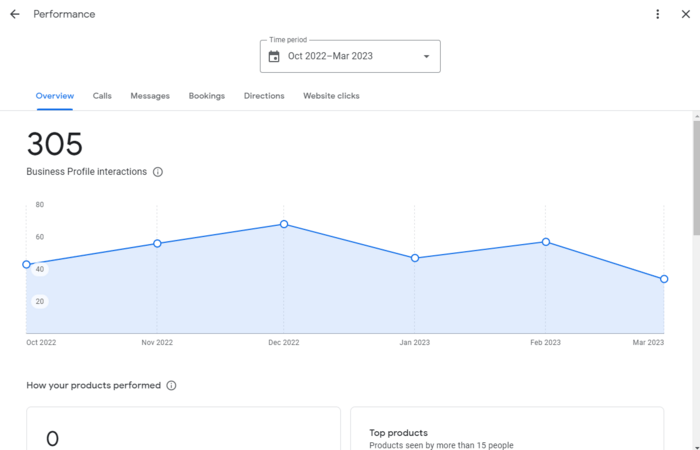Image resolution: width=700 pixels, height=450 pixels.
Task: Click the Oct 2022 data point
Action: pyautogui.click(x=27, y=265)
